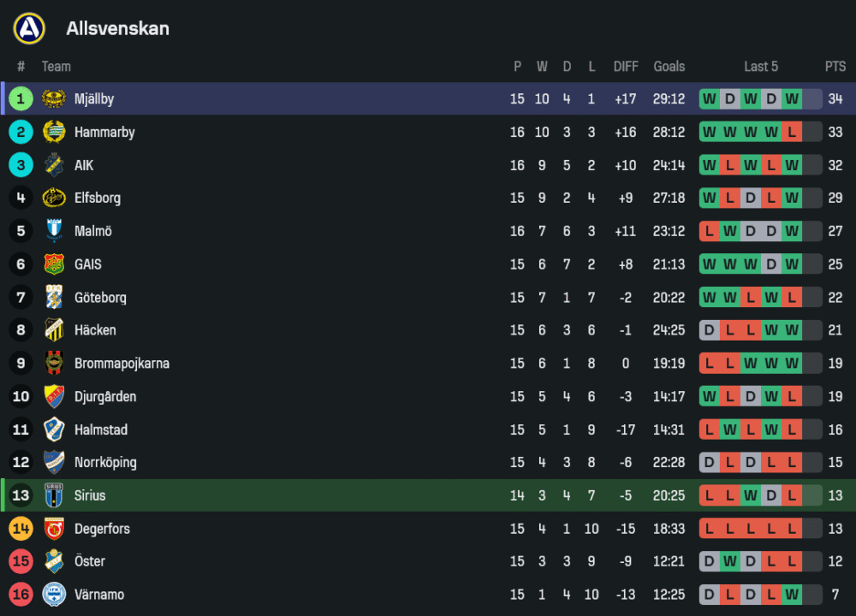Sort by the DIFF column header

pos(626,67)
